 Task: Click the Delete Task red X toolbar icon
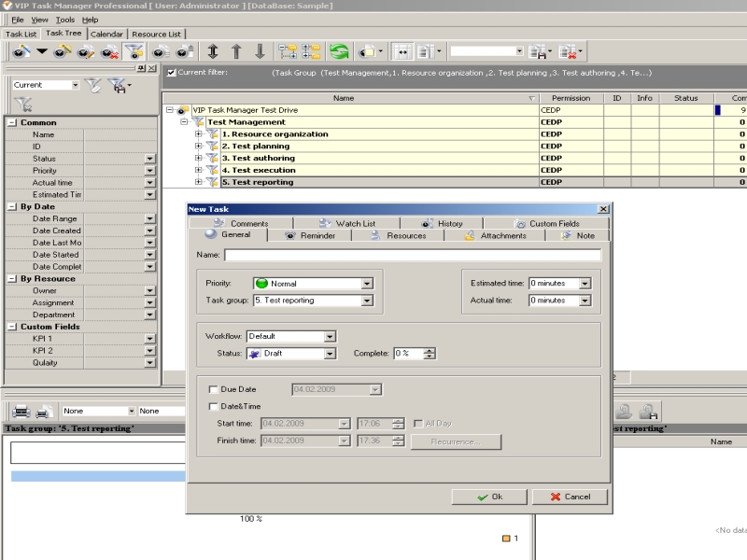click(109, 51)
